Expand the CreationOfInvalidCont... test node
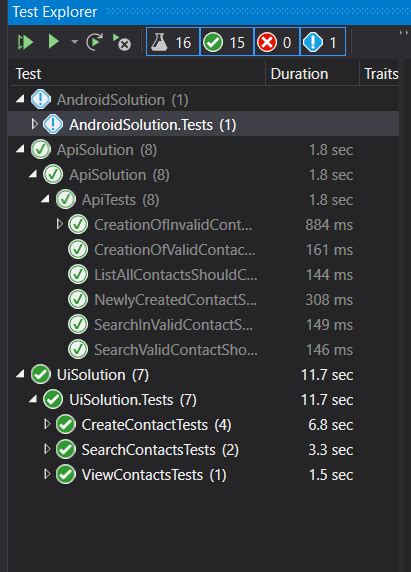This screenshot has height=572, width=411. tap(59, 224)
